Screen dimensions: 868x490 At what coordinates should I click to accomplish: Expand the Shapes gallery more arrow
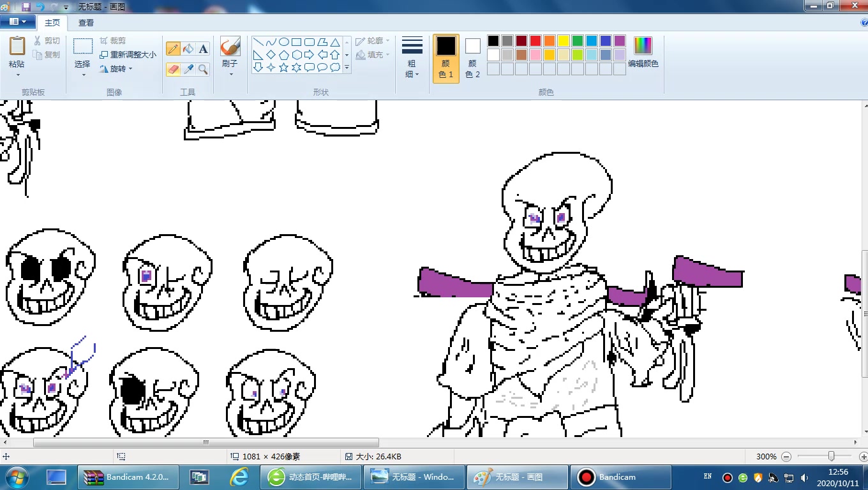[x=347, y=67]
